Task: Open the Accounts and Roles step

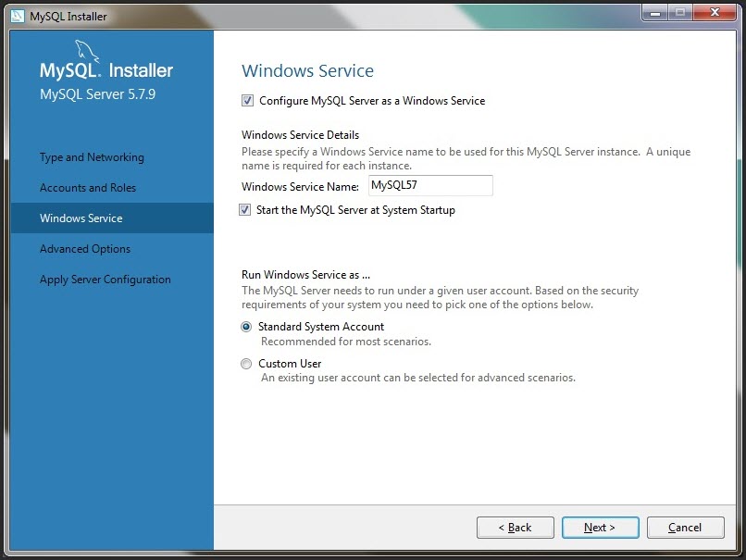Action: 88,188
